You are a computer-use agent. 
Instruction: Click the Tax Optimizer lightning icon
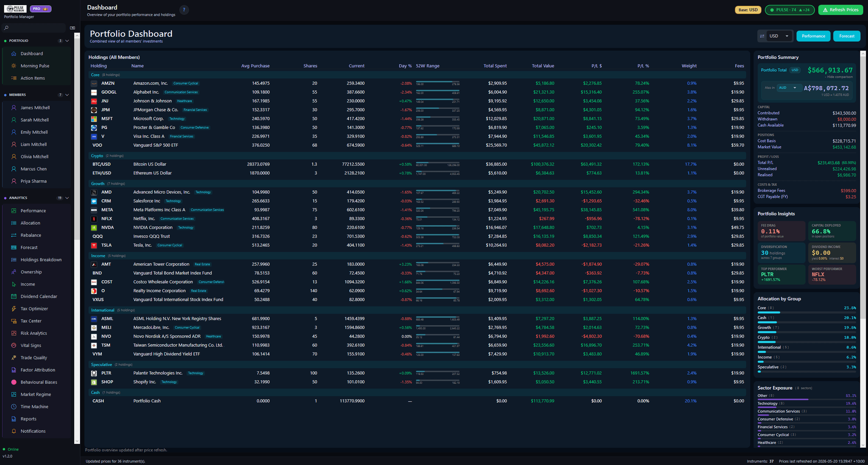pos(14,309)
